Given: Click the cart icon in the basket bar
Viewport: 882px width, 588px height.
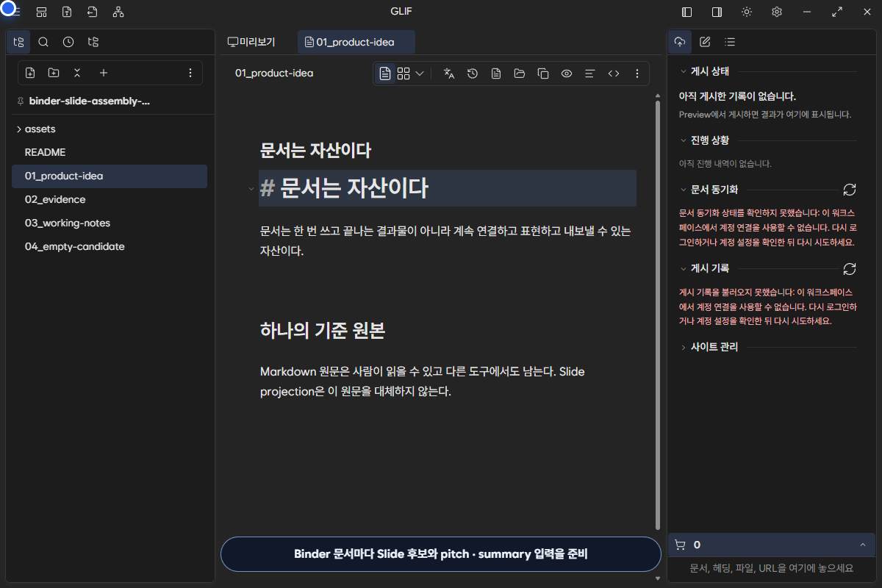Looking at the screenshot, I should pos(680,545).
